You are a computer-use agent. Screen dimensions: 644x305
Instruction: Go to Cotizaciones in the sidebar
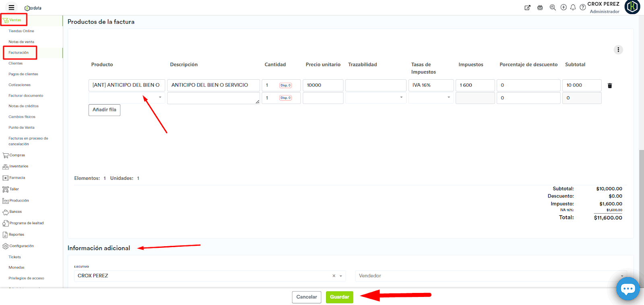click(x=19, y=85)
